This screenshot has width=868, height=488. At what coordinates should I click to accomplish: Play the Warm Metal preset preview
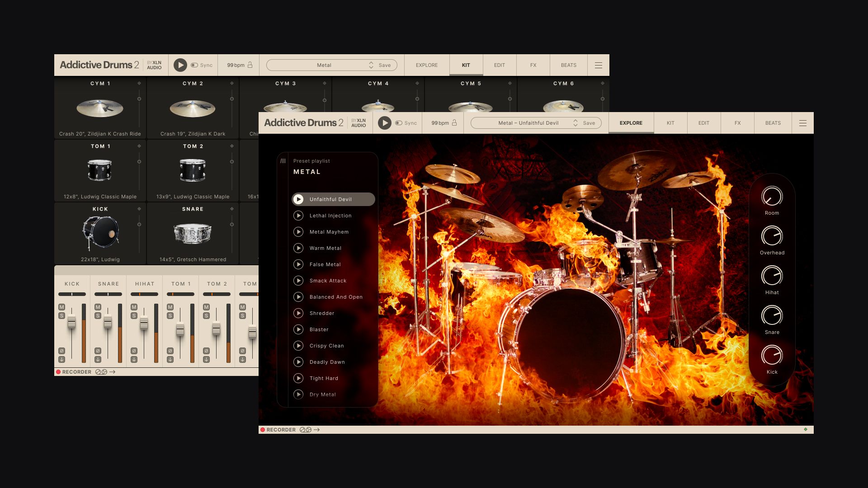pyautogui.click(x=298, y=248)
